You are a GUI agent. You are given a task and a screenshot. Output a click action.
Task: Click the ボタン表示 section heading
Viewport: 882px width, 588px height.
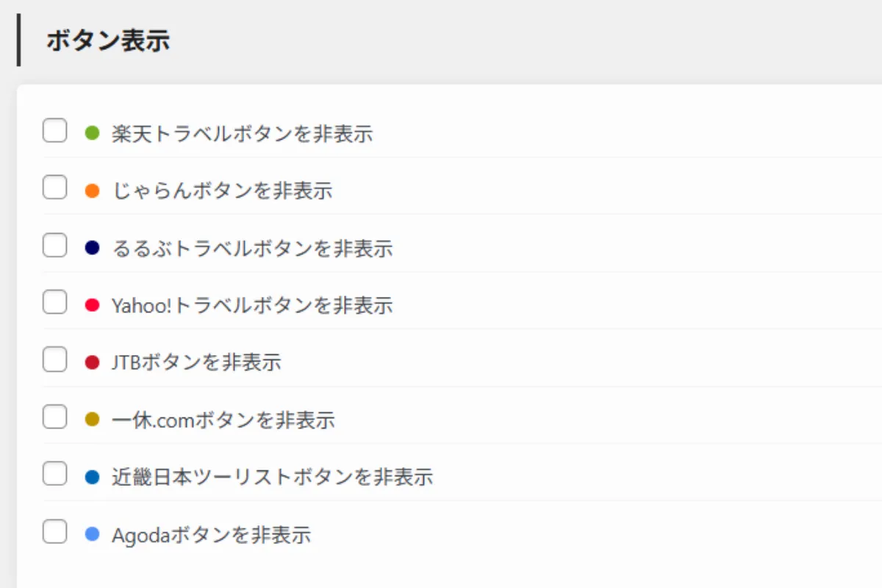108,41
